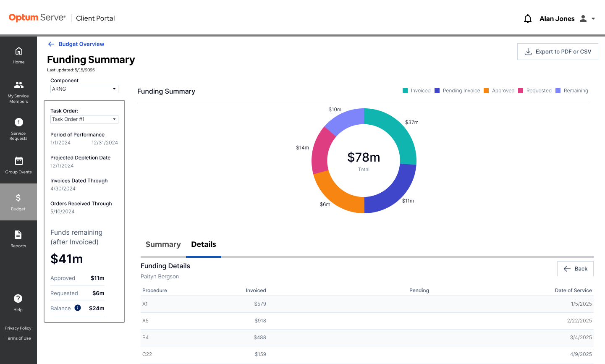Click the $159 invoiced amount
The width and height of the screenshot is (605, 364).
pyautogui.click(x=260, y=354)
